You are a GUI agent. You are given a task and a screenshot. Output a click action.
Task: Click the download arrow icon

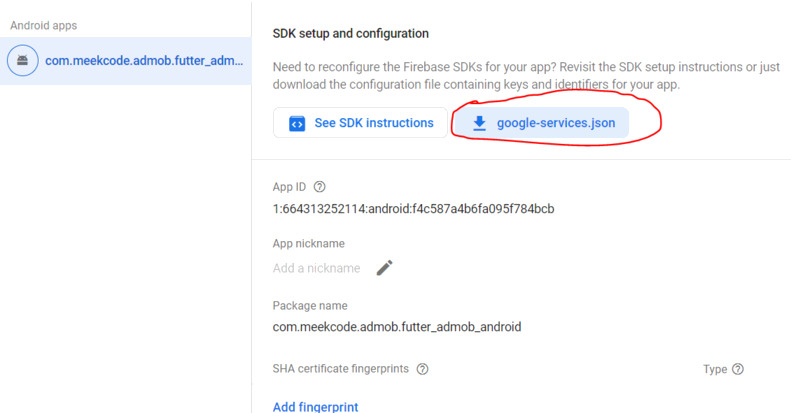point(479,123)
